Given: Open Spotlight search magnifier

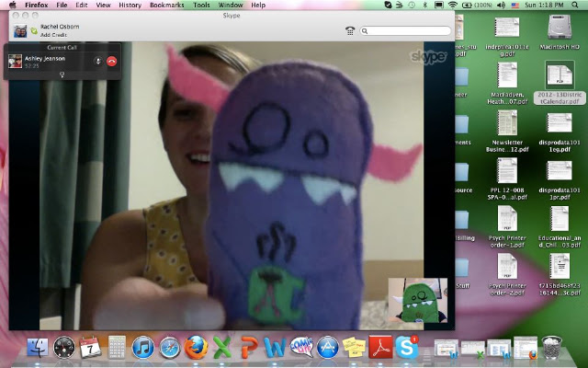Looking at the screenshot, I should coord(575,5).
